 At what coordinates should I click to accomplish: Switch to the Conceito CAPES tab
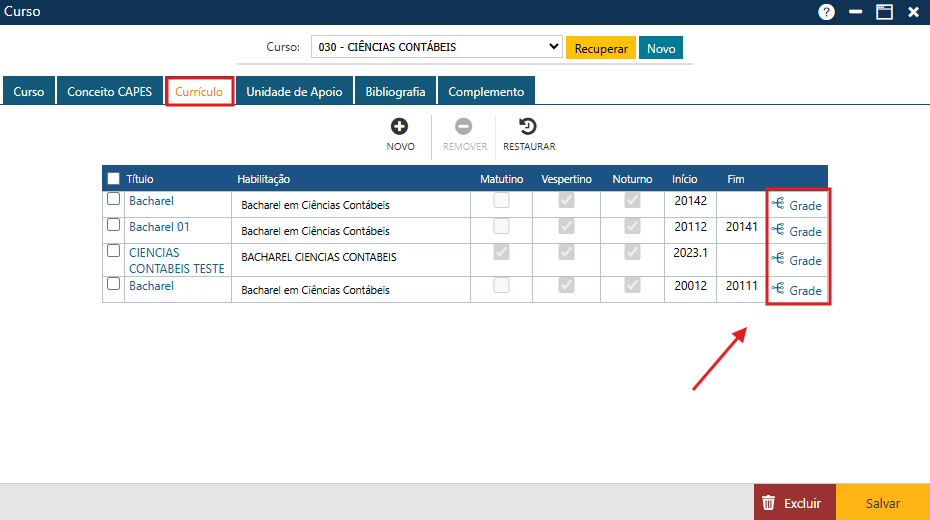pyautogui.click(x=110, y=91)
